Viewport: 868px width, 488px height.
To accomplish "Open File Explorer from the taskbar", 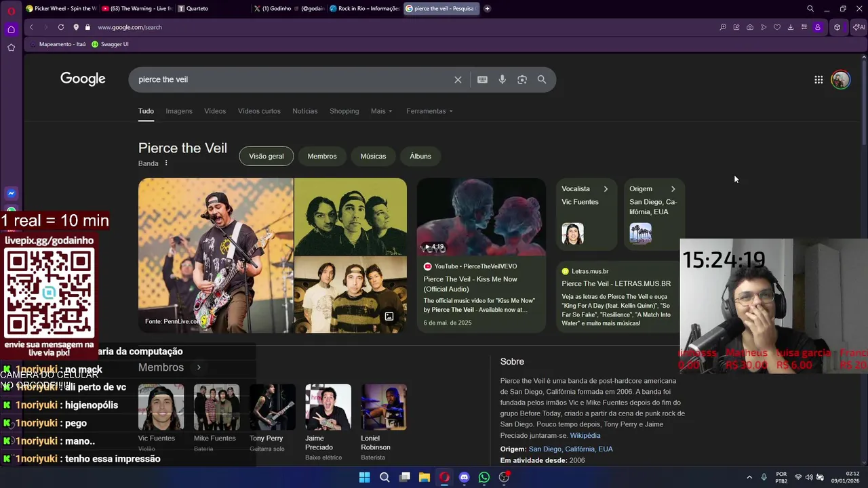I will point(425,477).
